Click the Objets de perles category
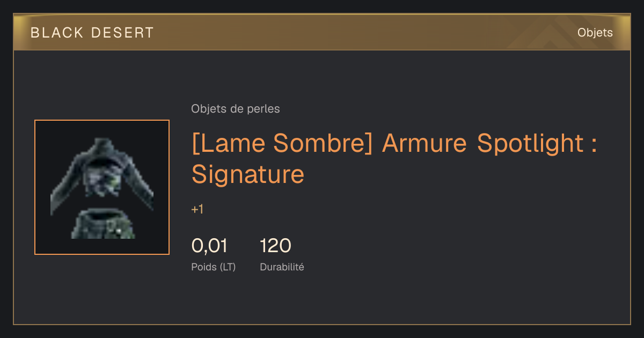Image resolution: width=644 pixels, height=338 pixels. pos(236,109)
